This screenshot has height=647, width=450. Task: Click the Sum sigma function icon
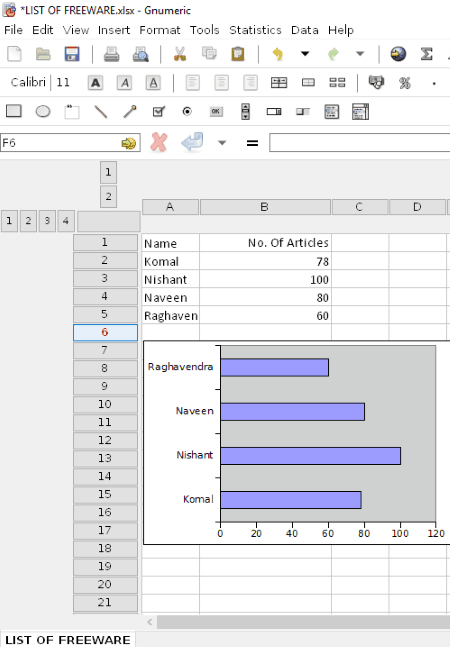[426, 54]
